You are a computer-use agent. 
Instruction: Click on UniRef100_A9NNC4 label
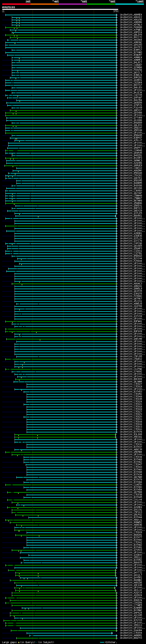[x=131, y=58]
